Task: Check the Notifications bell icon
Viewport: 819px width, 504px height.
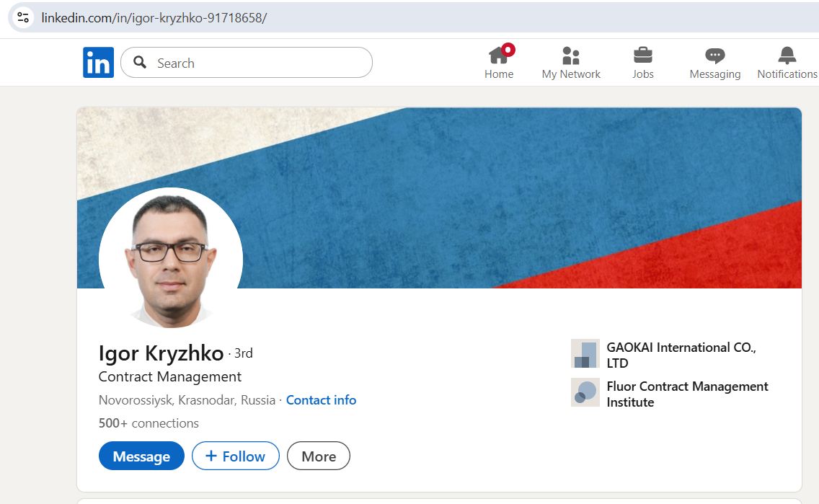Action: pos(787,56)
